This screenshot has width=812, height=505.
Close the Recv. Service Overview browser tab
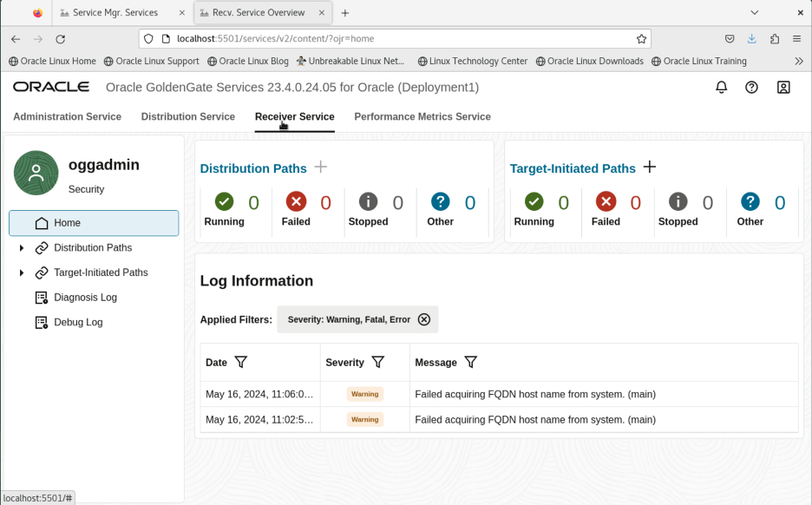pos(322,13)
